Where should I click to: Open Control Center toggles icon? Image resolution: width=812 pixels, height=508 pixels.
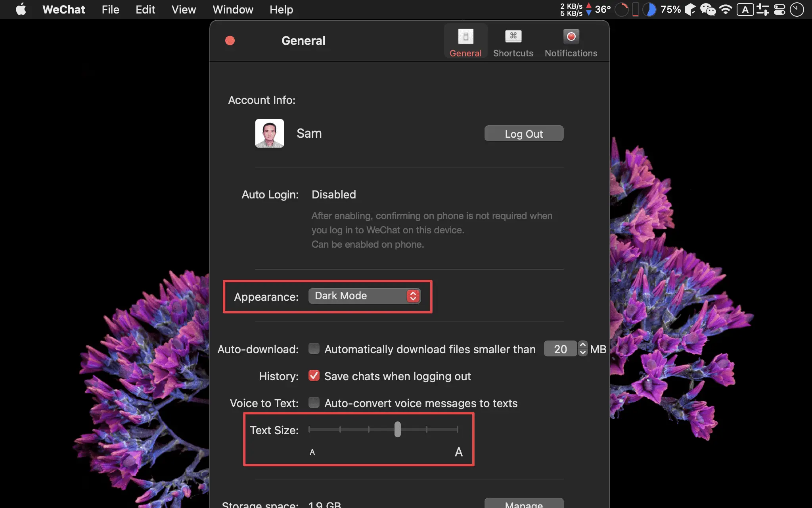click(x=779, y=10)
